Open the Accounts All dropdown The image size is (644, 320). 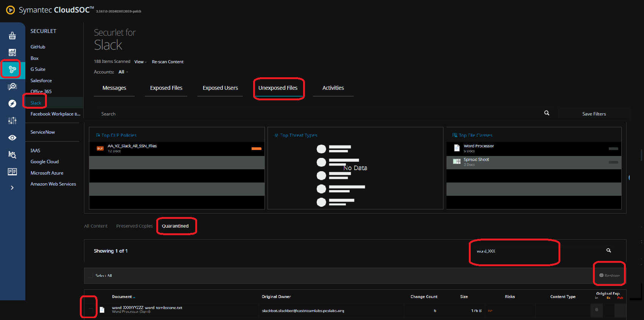click(123, 72)
